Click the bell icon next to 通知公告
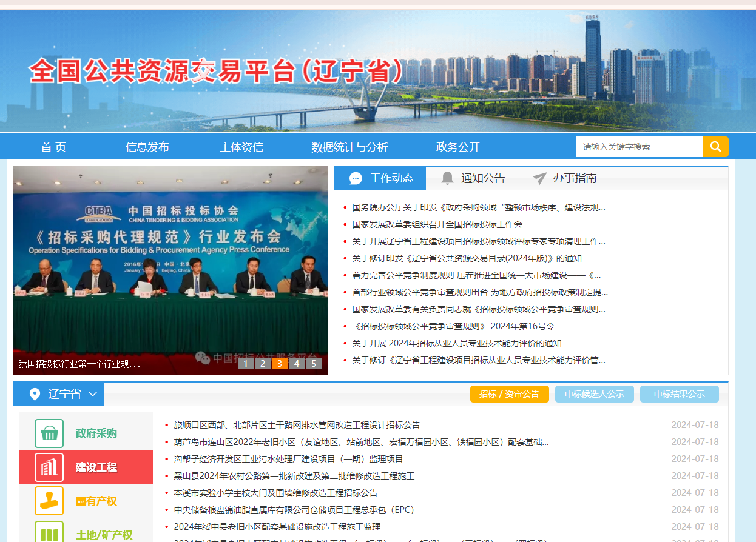 click(447, 178)
